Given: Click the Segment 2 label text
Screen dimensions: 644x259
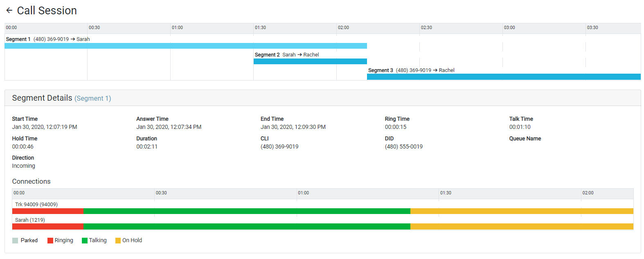Looking at the screenshot, I should click(x=267, y=55).
